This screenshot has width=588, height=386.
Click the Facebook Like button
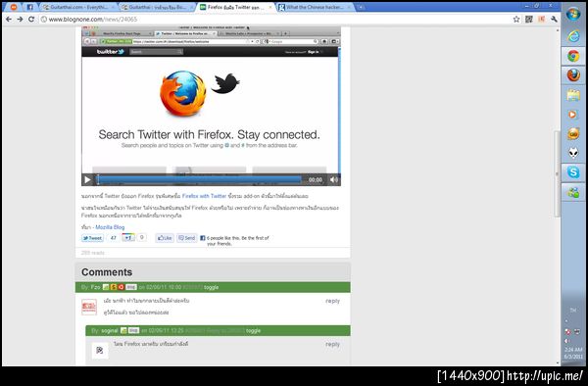[x=165, y=238]
